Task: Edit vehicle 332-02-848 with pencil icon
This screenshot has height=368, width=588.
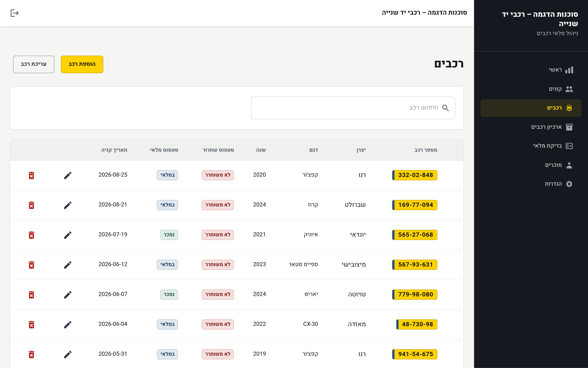Action: [x=68, y=175]
